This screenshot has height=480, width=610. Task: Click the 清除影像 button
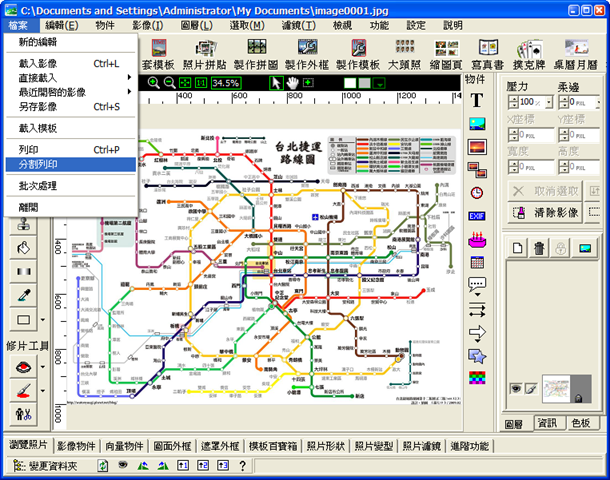545,213
